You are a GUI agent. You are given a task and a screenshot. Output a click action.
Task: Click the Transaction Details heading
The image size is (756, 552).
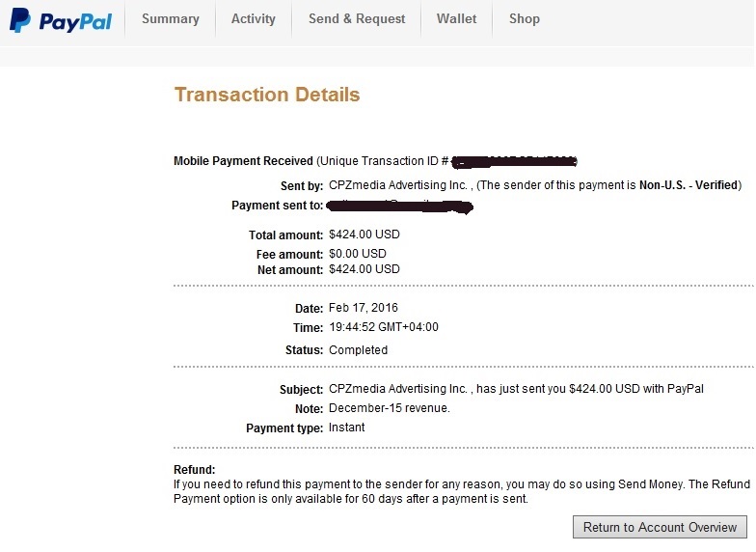(x=267, y=95)
